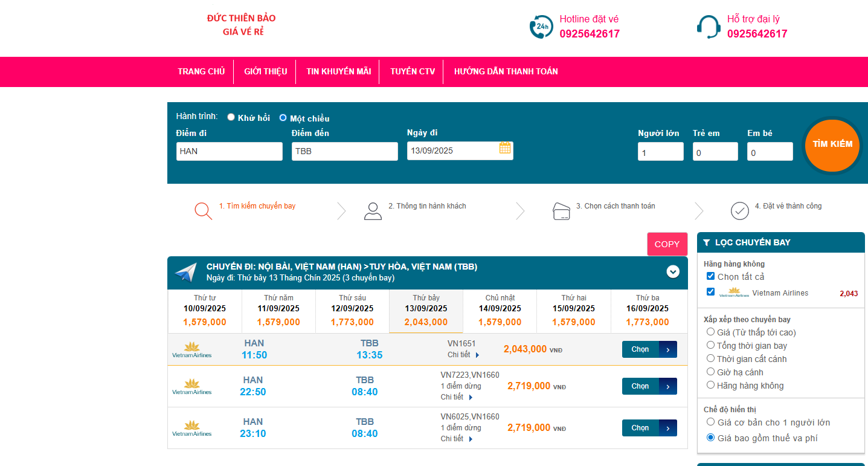Viewport: 868px width, 466px height.
Task: Click the 2,719,000 price on VN7223 row
Action: click(536, 386)
